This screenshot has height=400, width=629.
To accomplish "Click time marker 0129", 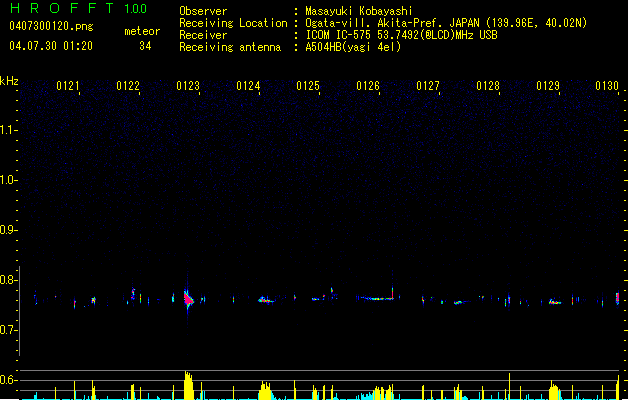I will pyautogui.click(x=548, y=86).
